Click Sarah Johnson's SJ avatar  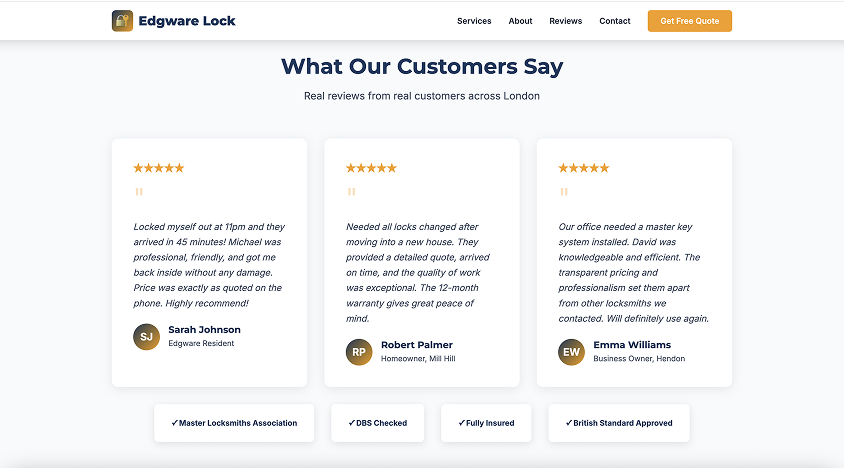(x=146, y=337)
